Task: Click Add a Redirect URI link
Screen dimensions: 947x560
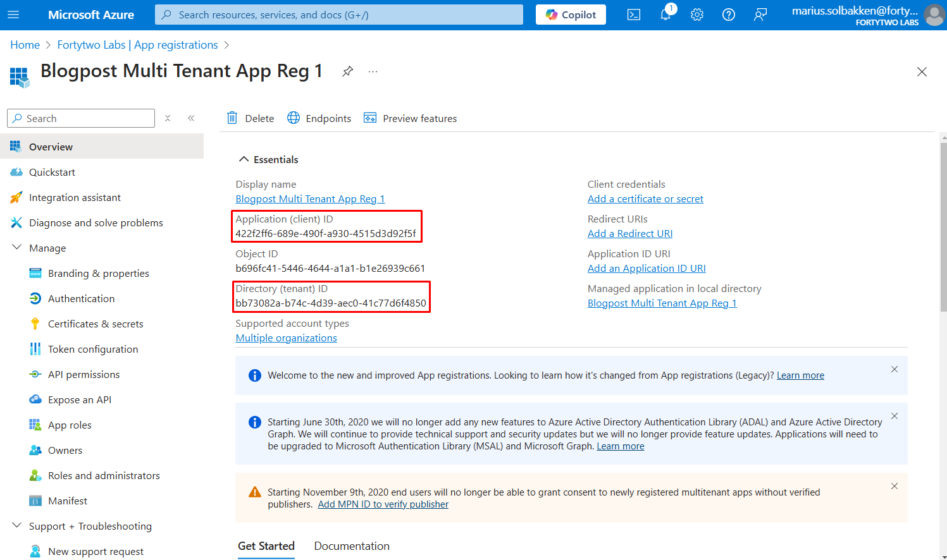Action: [x=629, y=234]
